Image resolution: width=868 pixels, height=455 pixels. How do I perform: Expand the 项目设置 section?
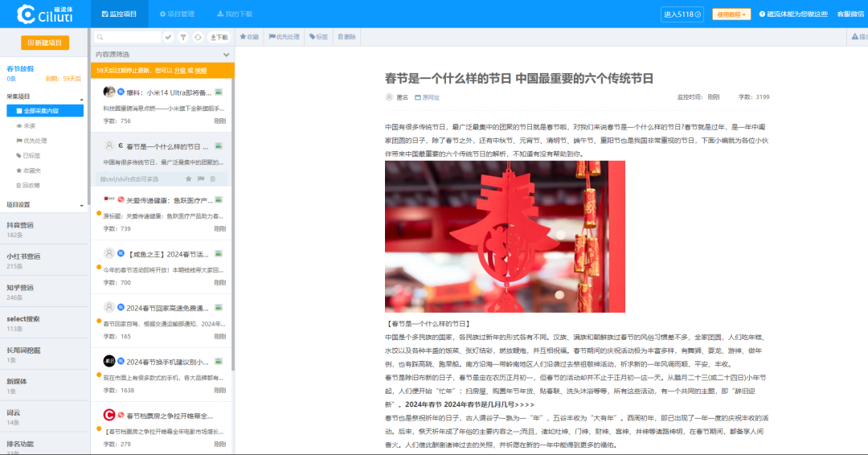click(45, 205)
